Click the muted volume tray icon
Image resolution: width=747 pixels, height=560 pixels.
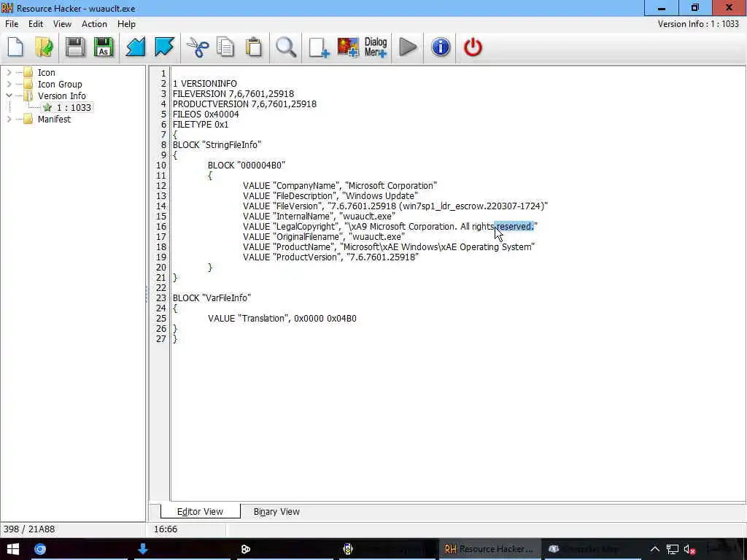click(690, 550)
